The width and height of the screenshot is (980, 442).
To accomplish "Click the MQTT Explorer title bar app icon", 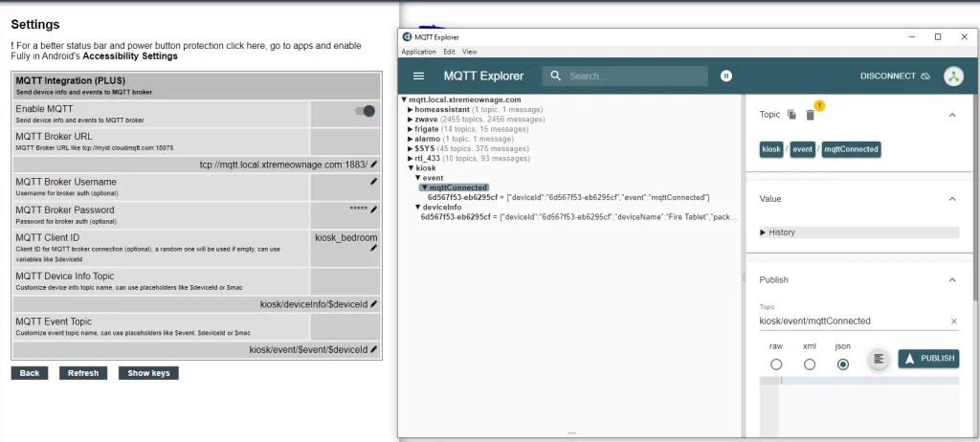I will [407, 37].
